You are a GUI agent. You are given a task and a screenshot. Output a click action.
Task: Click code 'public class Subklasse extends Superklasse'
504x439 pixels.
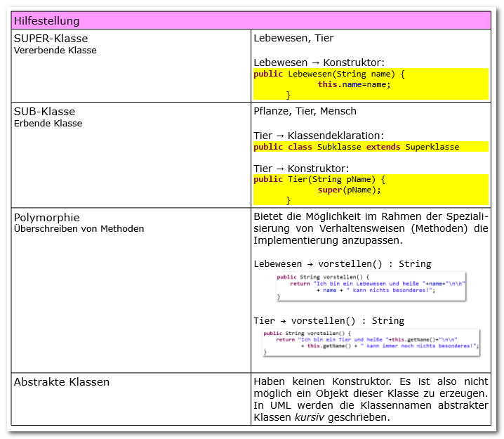pyautogui.click(x=356, y=147)
